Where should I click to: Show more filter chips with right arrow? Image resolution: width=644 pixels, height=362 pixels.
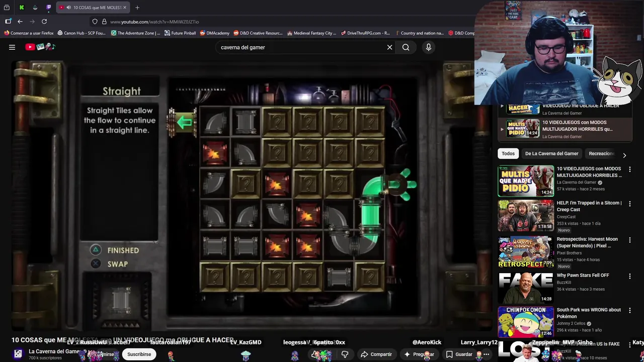(x=624, y=155)
